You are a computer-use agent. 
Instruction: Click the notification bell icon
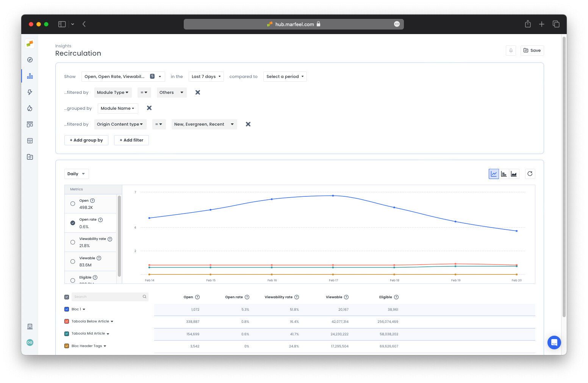coord(511,50)
